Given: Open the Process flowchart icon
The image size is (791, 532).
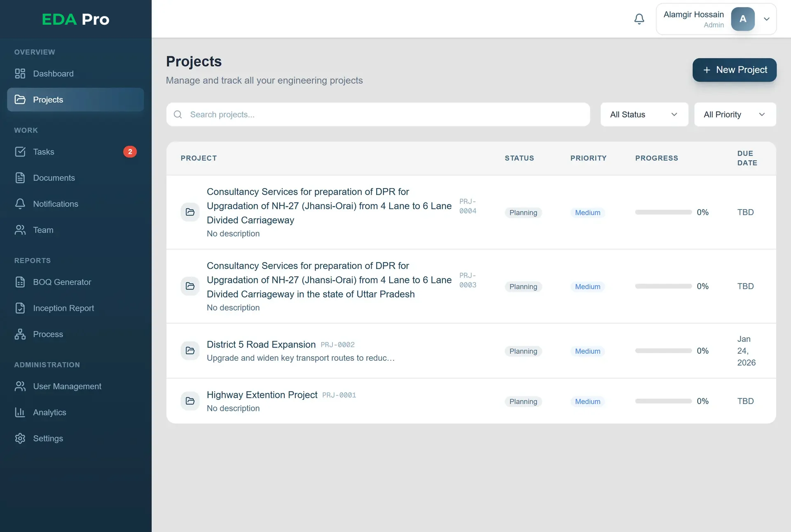Looking at the screenshot, I should 21,334.
